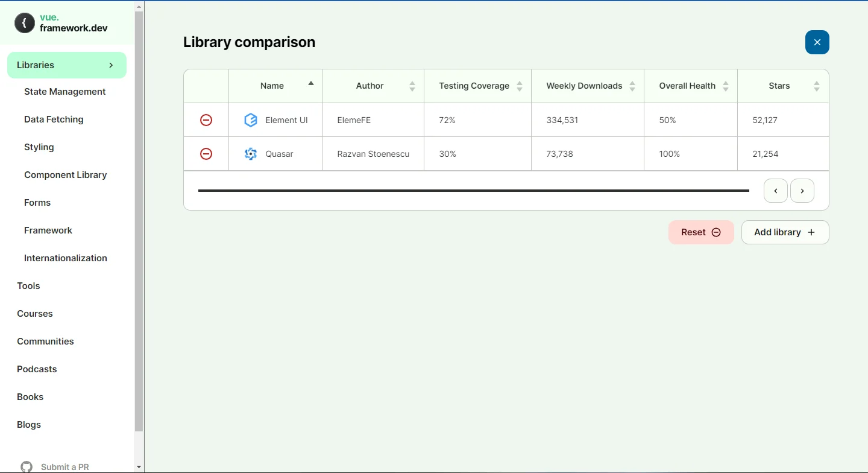Click the plus icon on Add library
Viewport: 868px width, 473px height.
coord(812,232)
